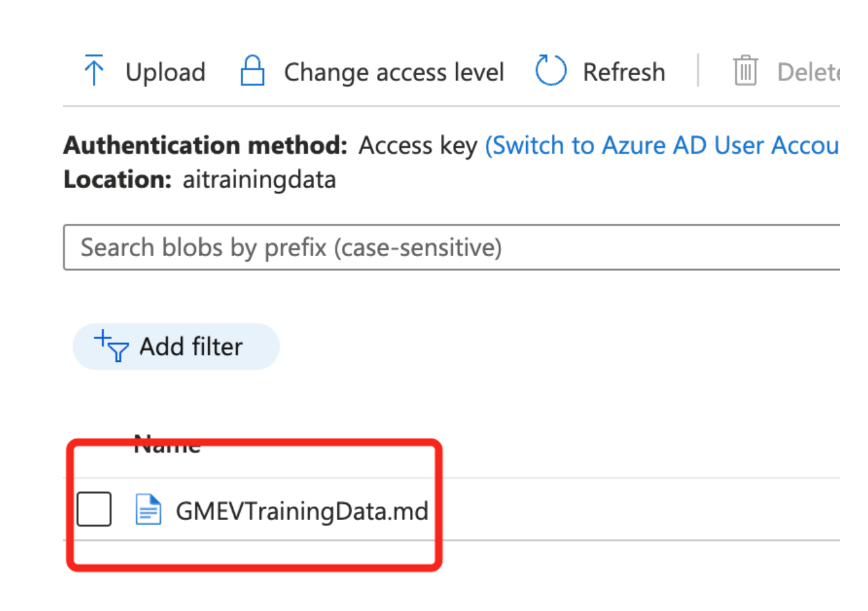Click the Access key authentication text

(x=418, y=145)
